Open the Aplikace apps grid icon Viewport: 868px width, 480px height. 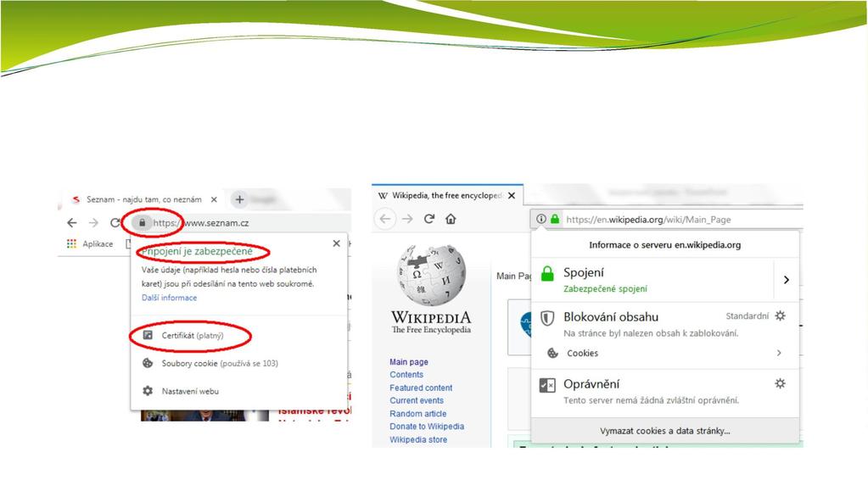pos(71,244)
